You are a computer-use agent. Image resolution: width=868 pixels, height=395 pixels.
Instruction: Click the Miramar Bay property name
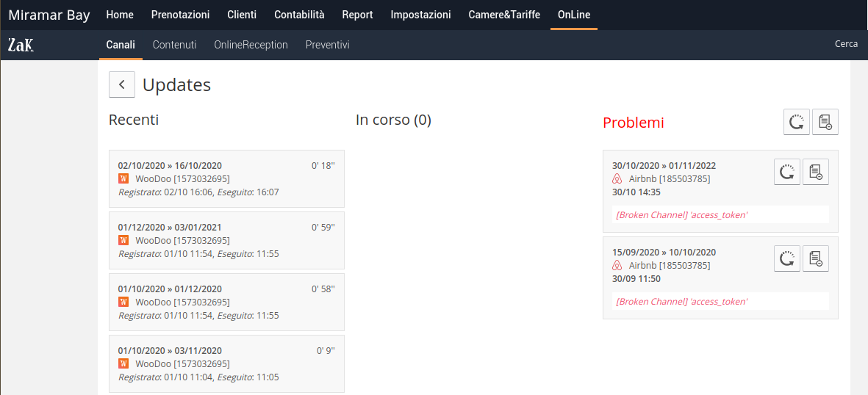click(49, 15)
